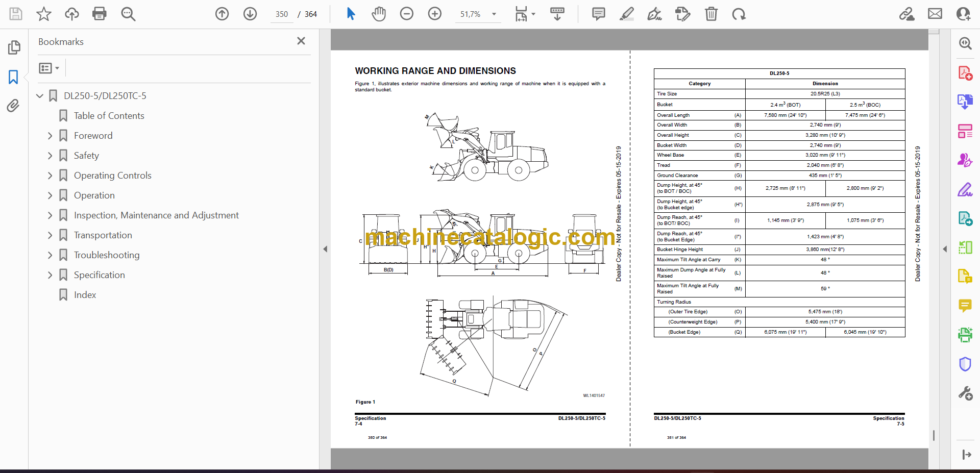The height and width of the screenshot is (473, 980).
Task: Open the Send for Comments tool
Action: pos(965,218)
